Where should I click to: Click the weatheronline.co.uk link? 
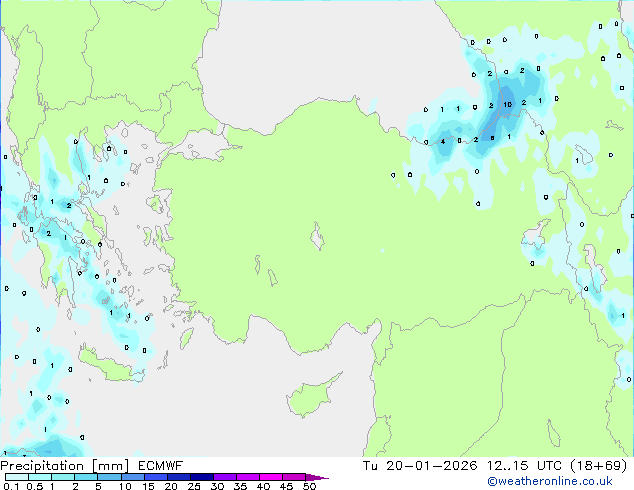[x=550, y=481]
